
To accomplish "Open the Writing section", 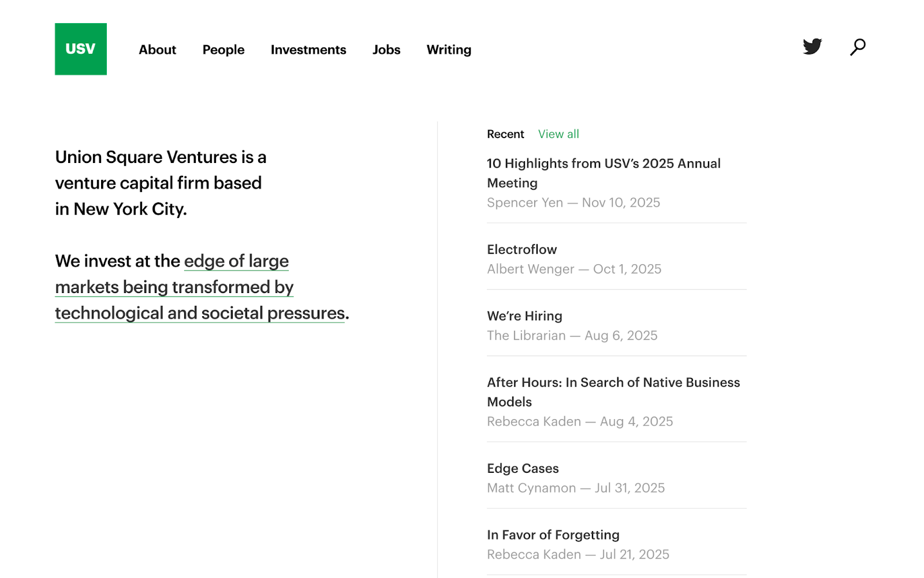I will (x=449, y=50).
